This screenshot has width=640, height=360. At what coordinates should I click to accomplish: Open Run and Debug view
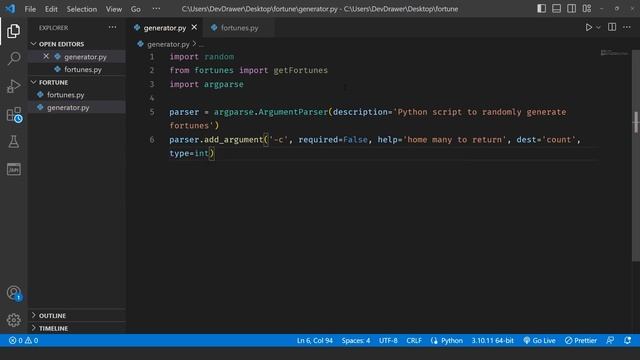pos(13,87)
